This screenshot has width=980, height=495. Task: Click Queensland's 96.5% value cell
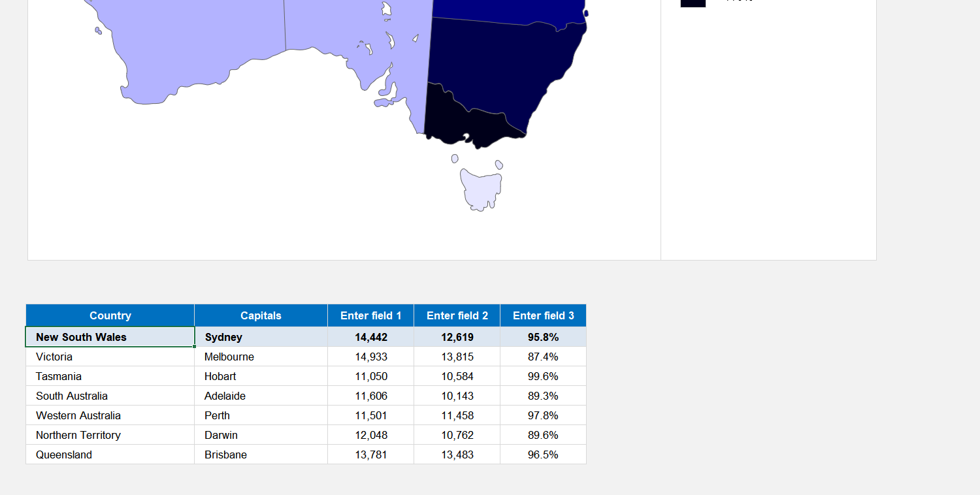[x=543, y=455]
